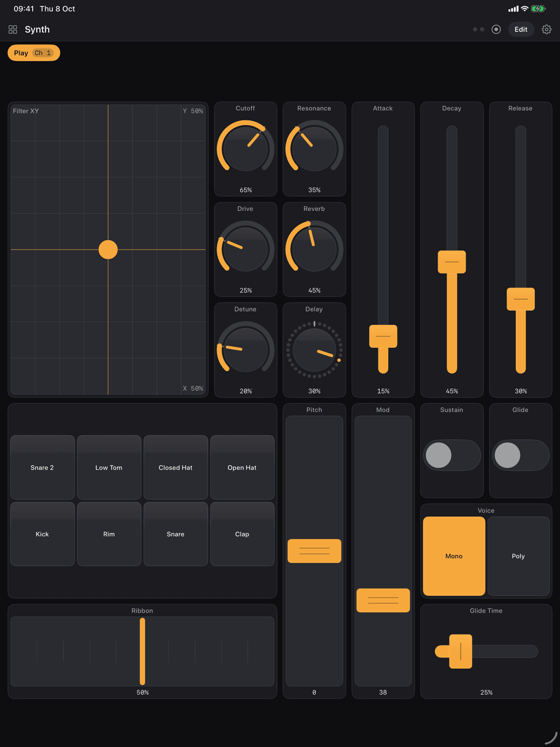Click the Mod value 38
This screenshot has width=560, height=747.
coord(383,692)
